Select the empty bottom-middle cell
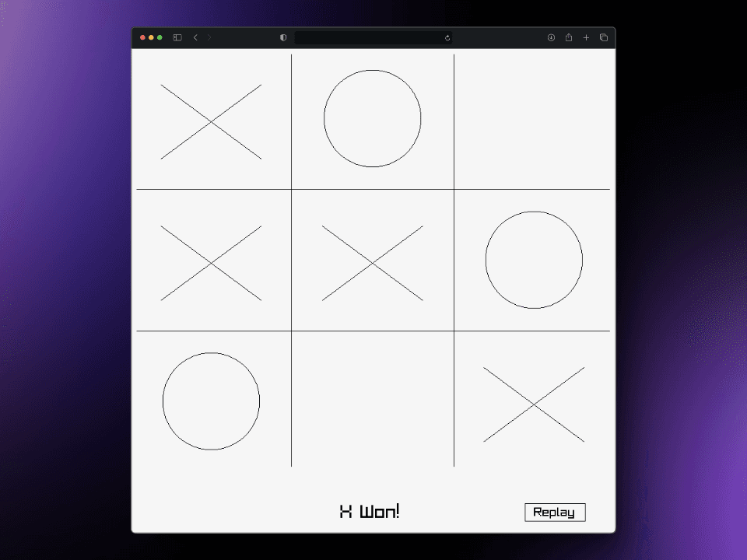 pos(372,401)
